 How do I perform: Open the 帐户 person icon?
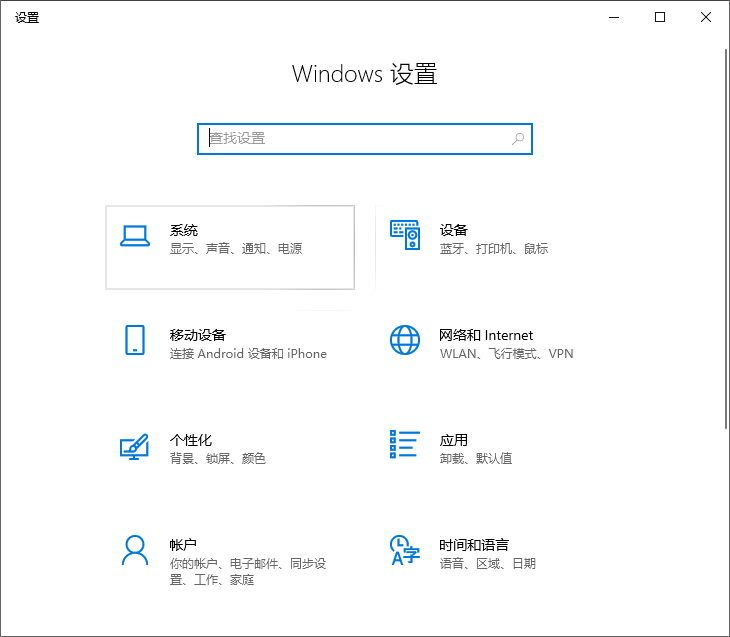135,550
